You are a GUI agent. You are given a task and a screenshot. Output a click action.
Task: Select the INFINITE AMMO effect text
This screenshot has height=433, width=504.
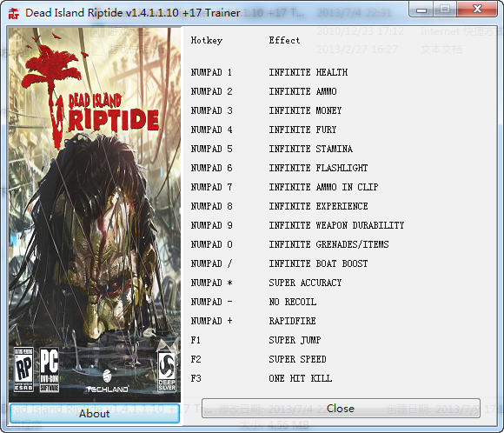pos(302,91)
